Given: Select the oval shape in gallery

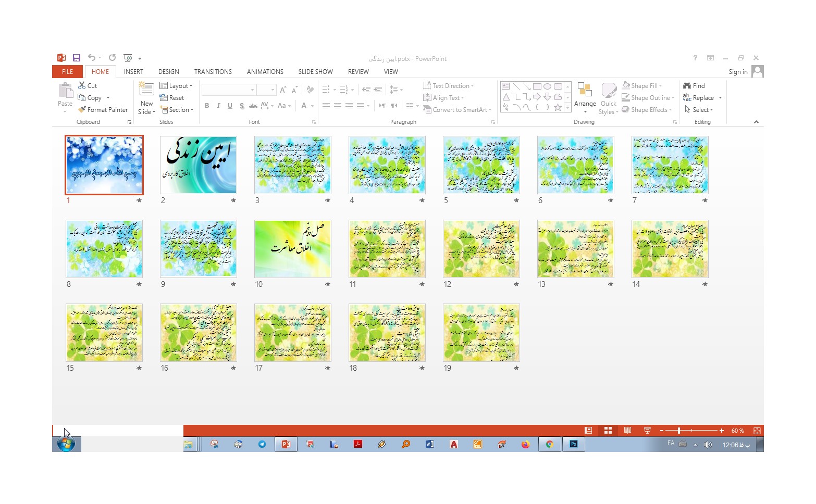Looking at the screenshot, I should pos(547,86).
